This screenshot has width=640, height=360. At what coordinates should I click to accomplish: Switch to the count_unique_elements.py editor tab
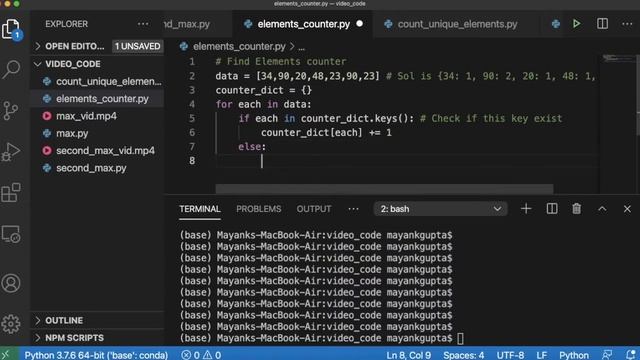[457, 24]
